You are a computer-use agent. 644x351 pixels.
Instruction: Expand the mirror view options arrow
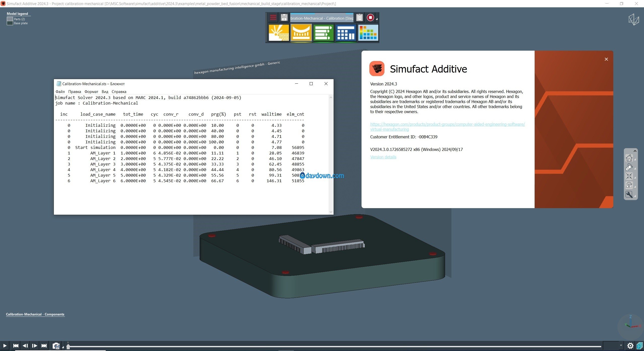[635, 187]
